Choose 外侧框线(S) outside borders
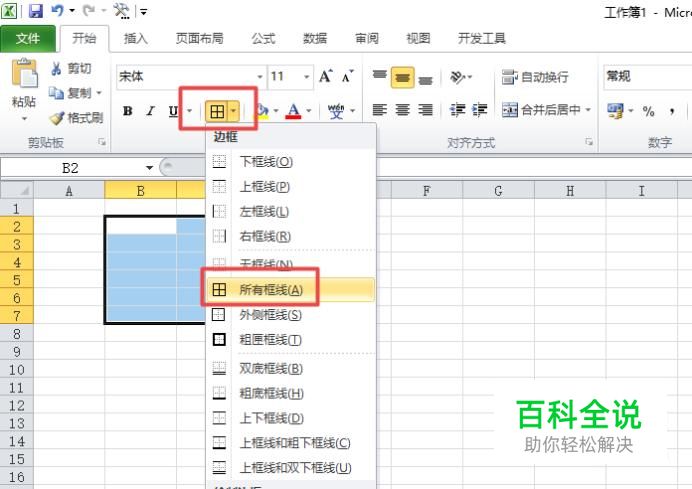This screenshot has width=692, height=489. click(291, 315)
